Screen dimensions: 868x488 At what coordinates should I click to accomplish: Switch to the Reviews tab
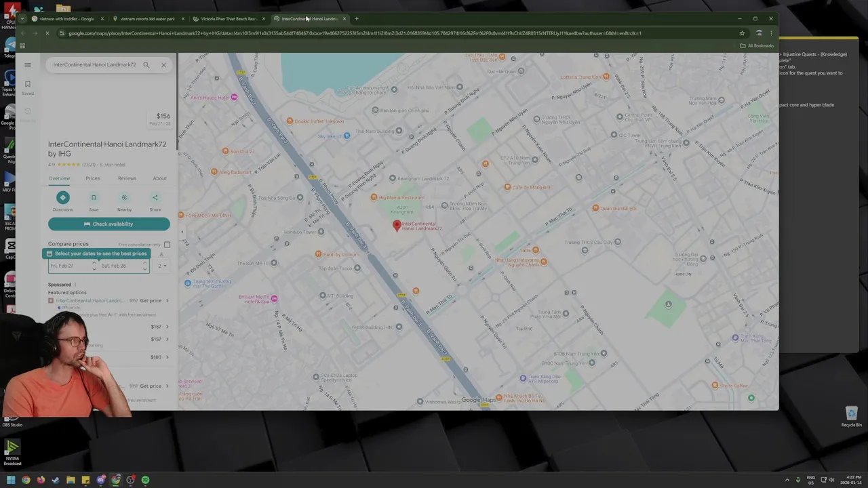[127, 178]
